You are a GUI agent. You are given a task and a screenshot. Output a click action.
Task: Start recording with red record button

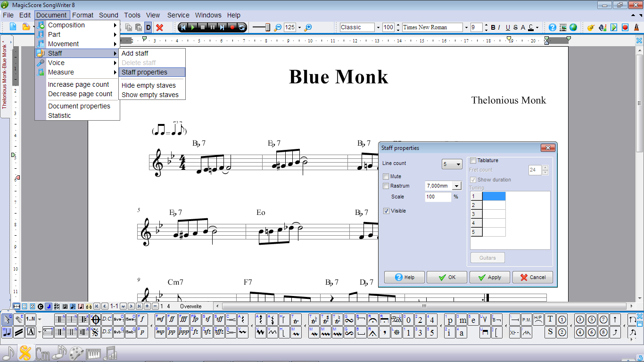click(232, 27)
